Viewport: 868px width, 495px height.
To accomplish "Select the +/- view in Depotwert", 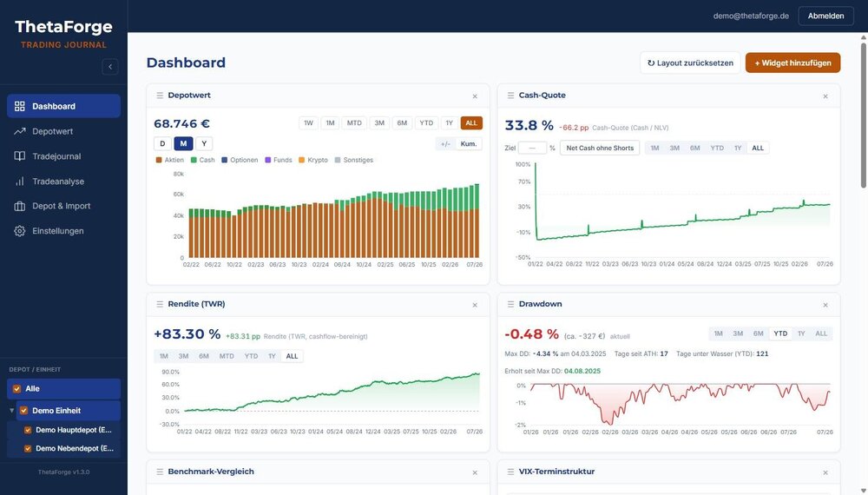I will (x=445, y=144).
